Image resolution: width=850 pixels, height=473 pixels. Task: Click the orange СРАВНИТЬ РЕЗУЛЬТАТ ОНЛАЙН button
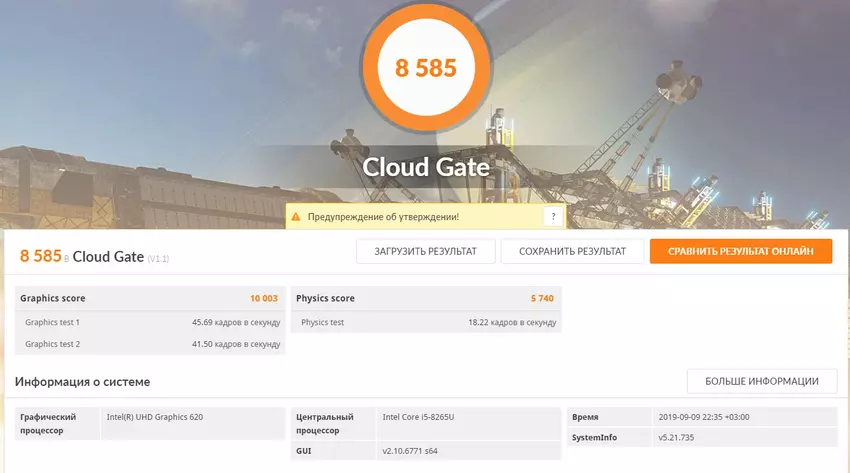pyautogui.click(x=740, y=251)
